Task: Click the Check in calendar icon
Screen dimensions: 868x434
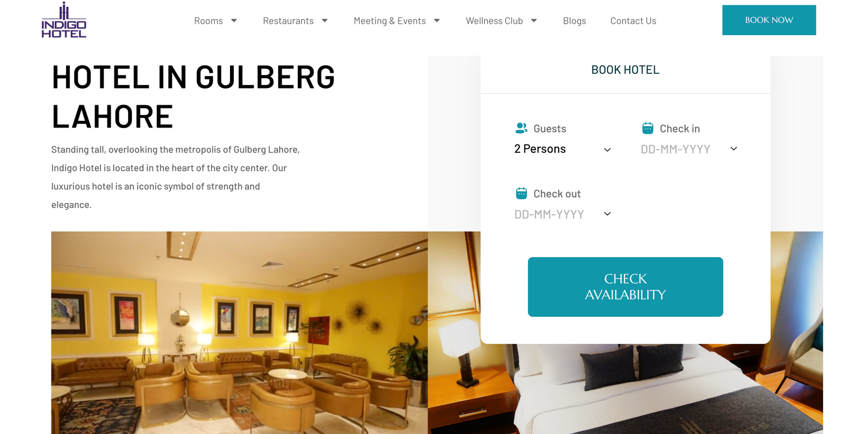Action: [648, 128]
